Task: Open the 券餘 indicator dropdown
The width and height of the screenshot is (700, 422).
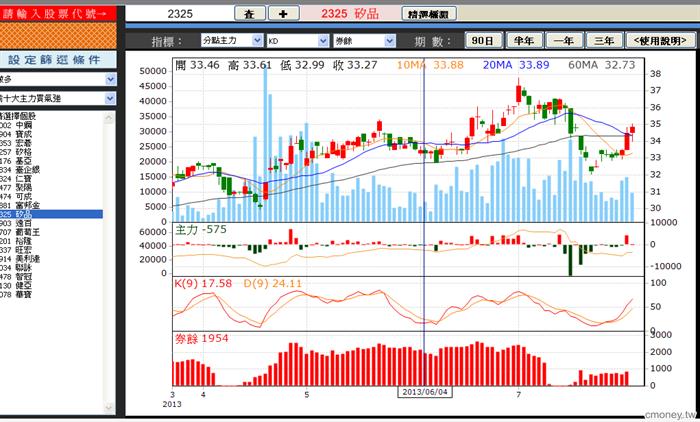Action: coord(364,41)
